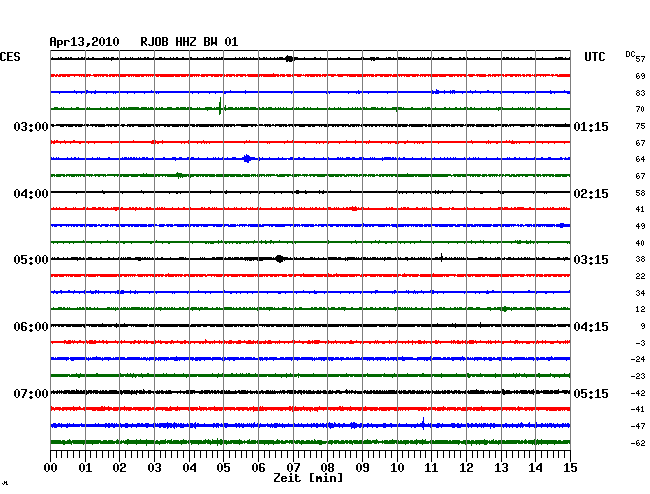Click the 06 minute axis label
The image size is (650, 494).
[x=258, y=468]
